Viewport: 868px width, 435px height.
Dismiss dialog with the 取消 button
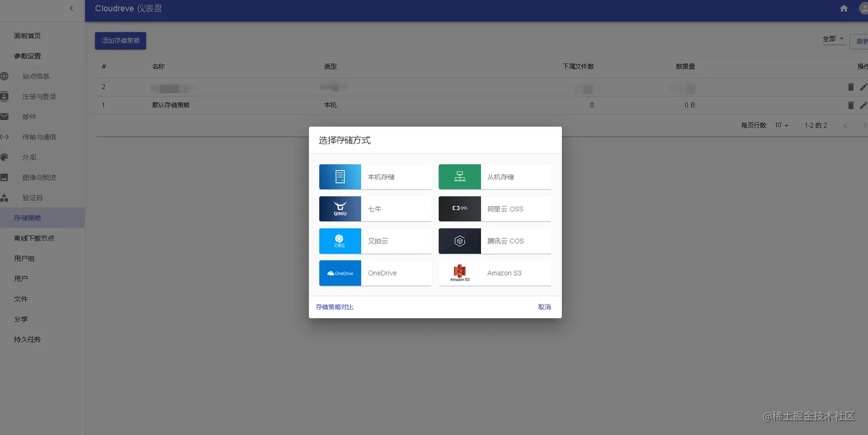click(544, 307)
